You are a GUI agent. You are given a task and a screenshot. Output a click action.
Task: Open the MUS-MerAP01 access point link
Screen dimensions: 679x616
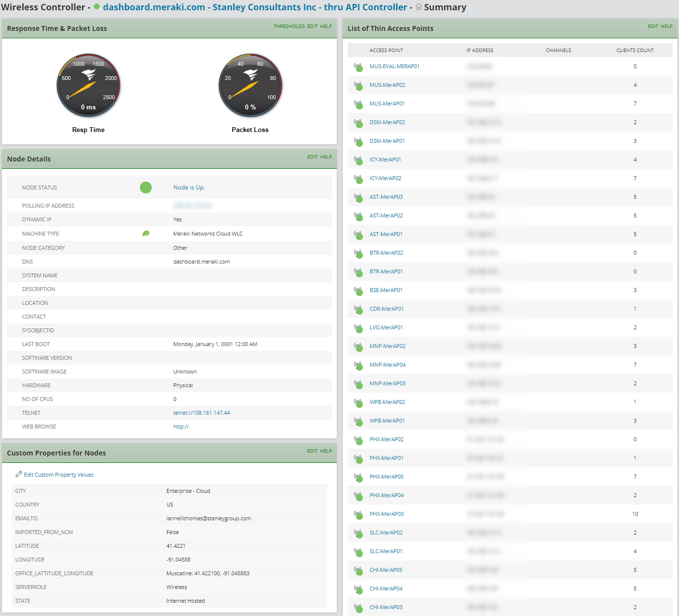pyautogui.click(x=387, y=104)
